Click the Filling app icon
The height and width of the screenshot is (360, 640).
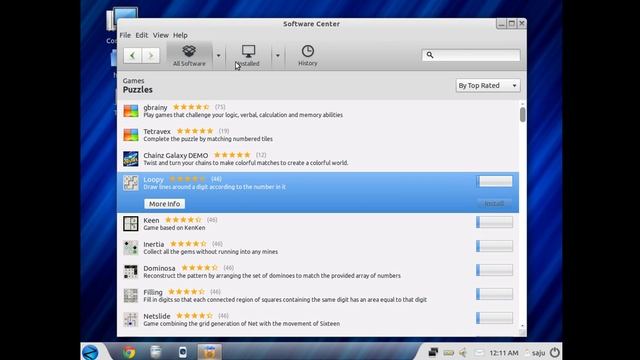(131, 296)
